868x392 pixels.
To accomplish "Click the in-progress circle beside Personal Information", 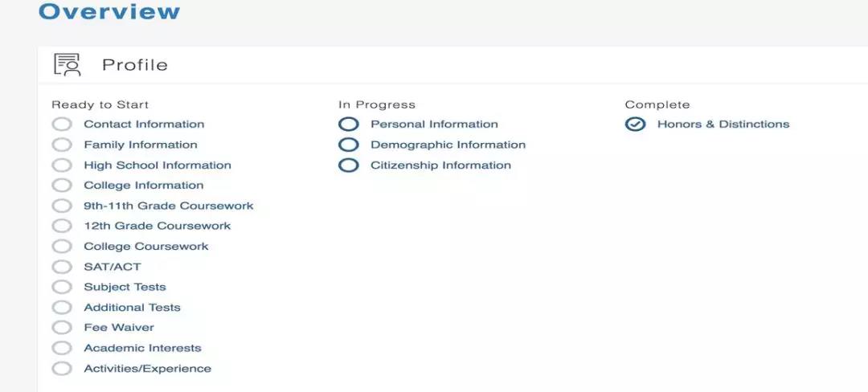I will (348, 125).
